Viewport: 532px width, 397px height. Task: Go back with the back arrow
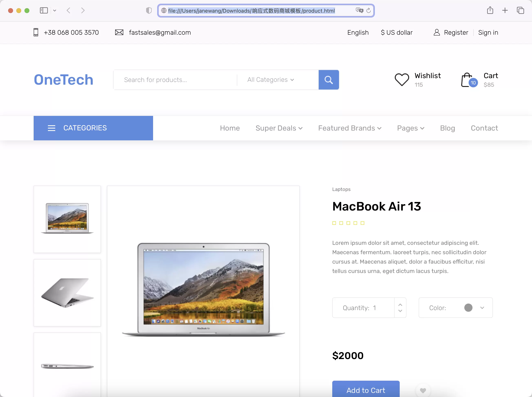[x=68, y=11]
